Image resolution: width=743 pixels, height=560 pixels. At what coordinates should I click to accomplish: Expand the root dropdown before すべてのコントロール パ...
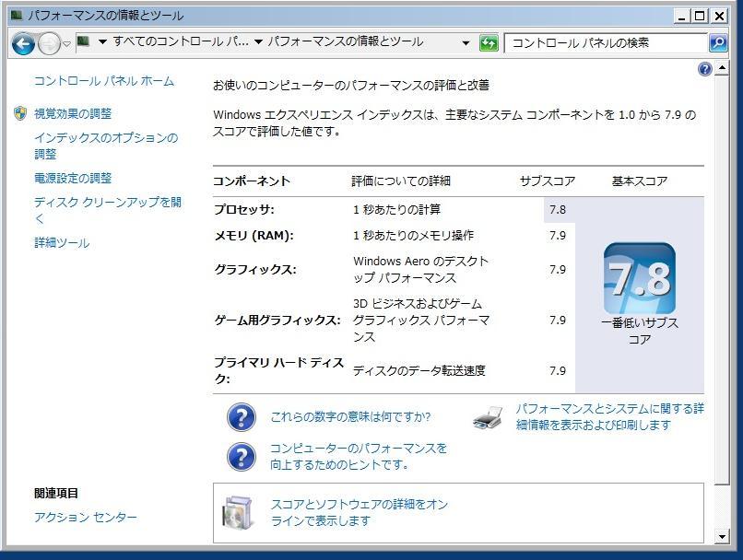click(x=102, y=42)
